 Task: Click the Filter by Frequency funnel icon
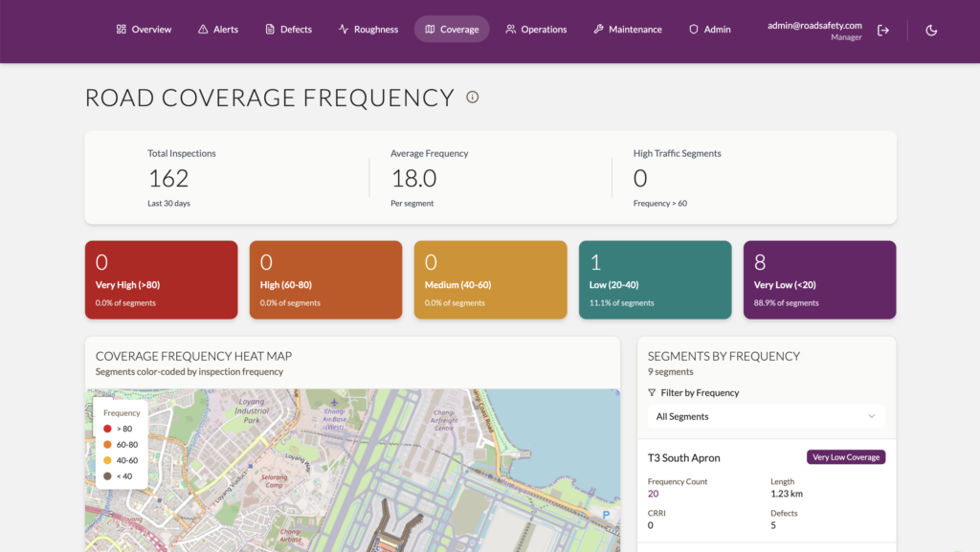point(652,393)
